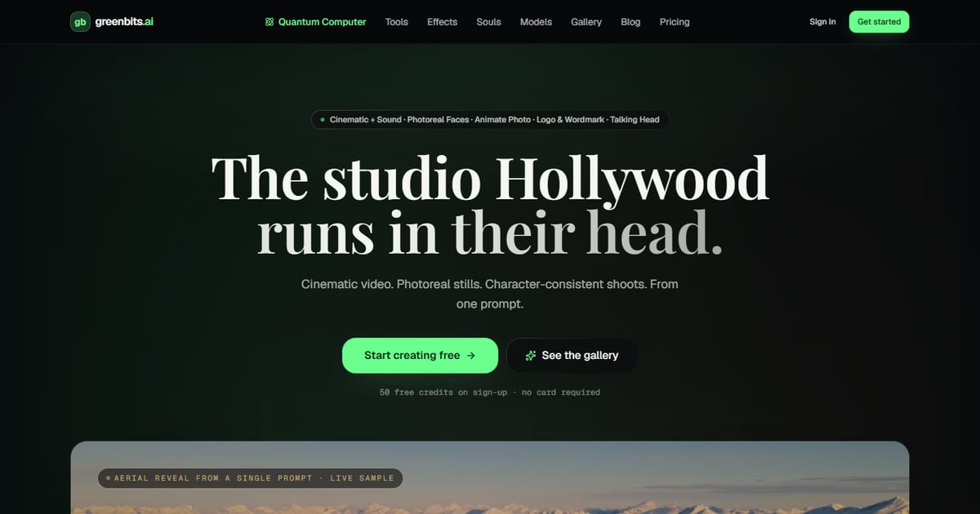Screen dimensions: 980x514
Task: Click the Quantum Computer atom icon
Action: coord(269,22)
